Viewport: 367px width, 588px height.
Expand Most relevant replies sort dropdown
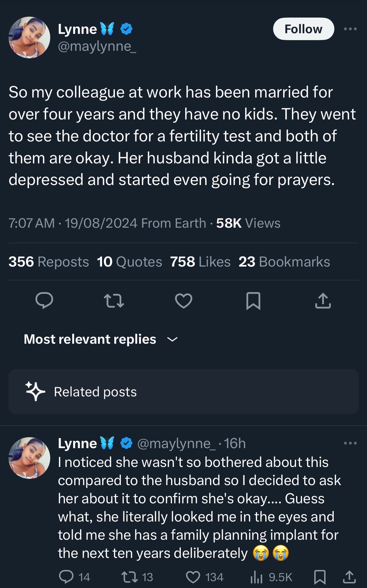pyautogui.click(x=101, y=339)
